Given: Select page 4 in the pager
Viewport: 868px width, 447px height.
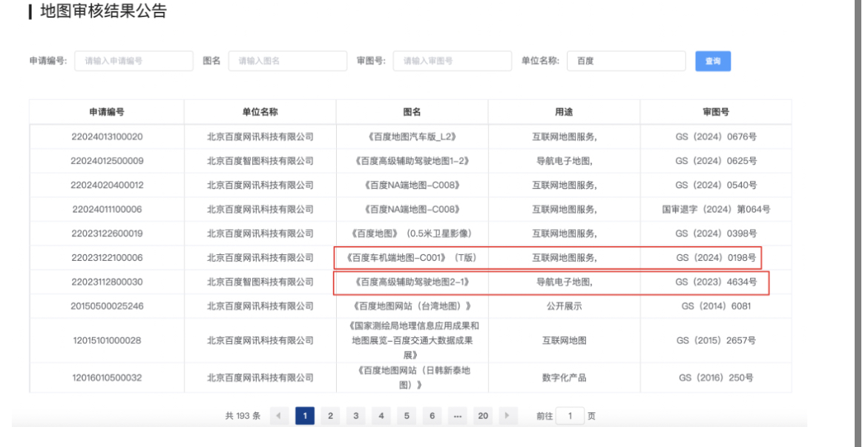Looking at the screenshot, I should tap(380, 416).
